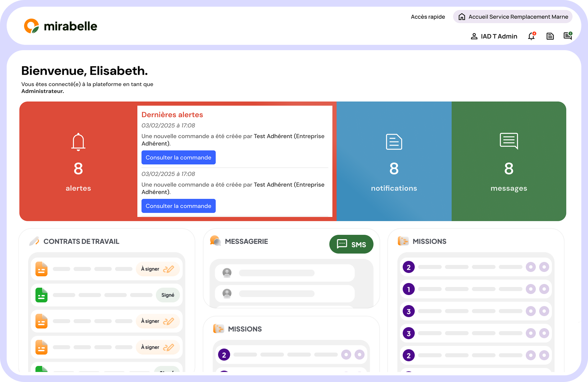Go to Accueil Service Remplacement Marne
The image size is (588, 382).
513,17
